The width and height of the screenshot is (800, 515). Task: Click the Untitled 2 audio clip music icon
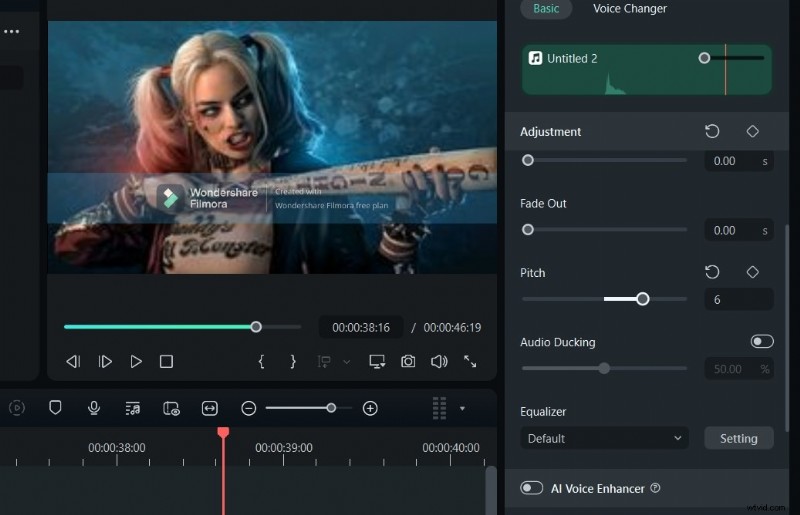[535, 58]
